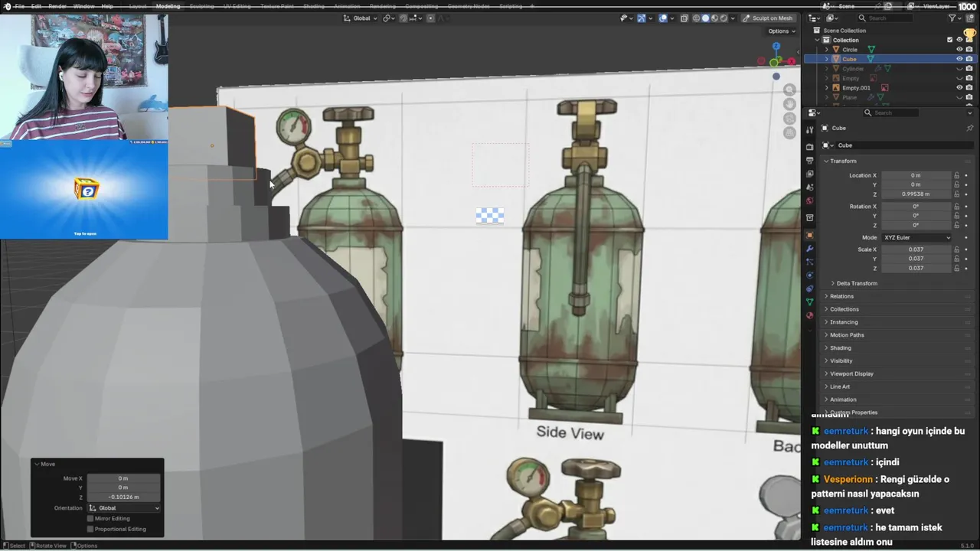Open the Output properties tab
980x551 pixels.
coord(809,161)
